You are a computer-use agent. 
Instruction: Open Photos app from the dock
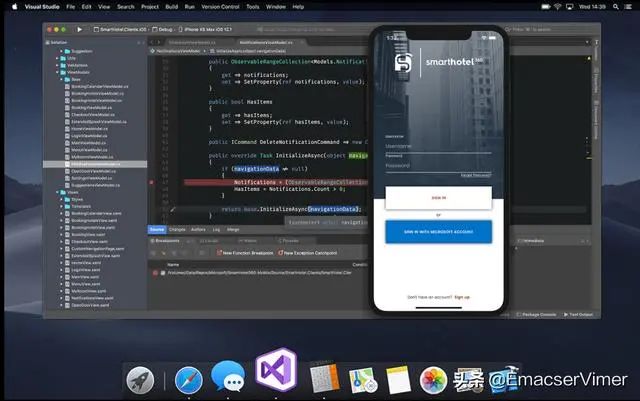[433, 380]
